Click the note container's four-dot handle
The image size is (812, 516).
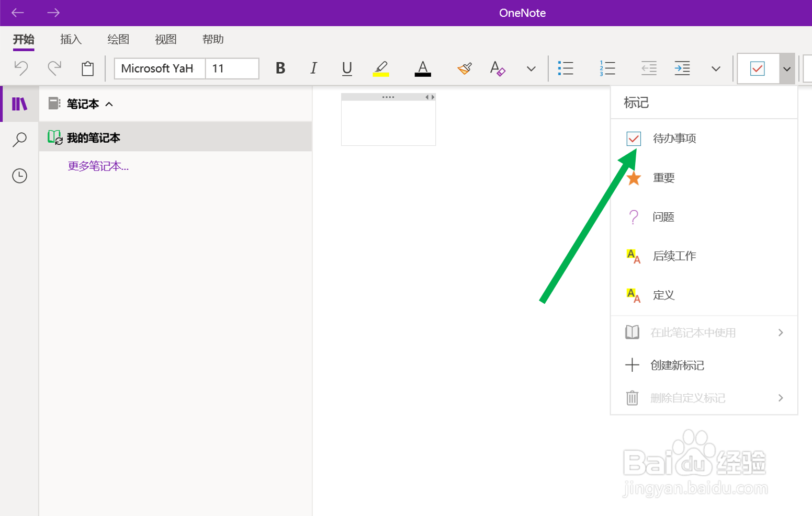[x=388, y=97]
